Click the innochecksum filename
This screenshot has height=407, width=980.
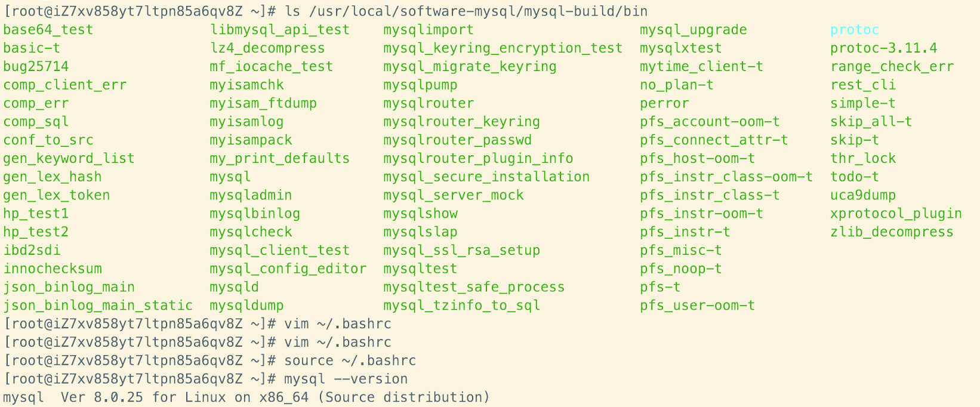(53, 269)
